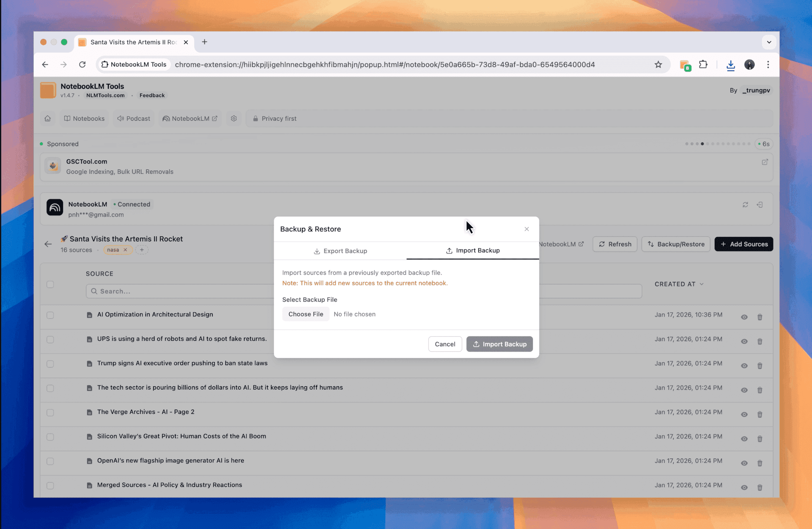This screenshot has height=529, width=812.
Task: Click the tab search chevron at top right
Action: click(769, 42)
